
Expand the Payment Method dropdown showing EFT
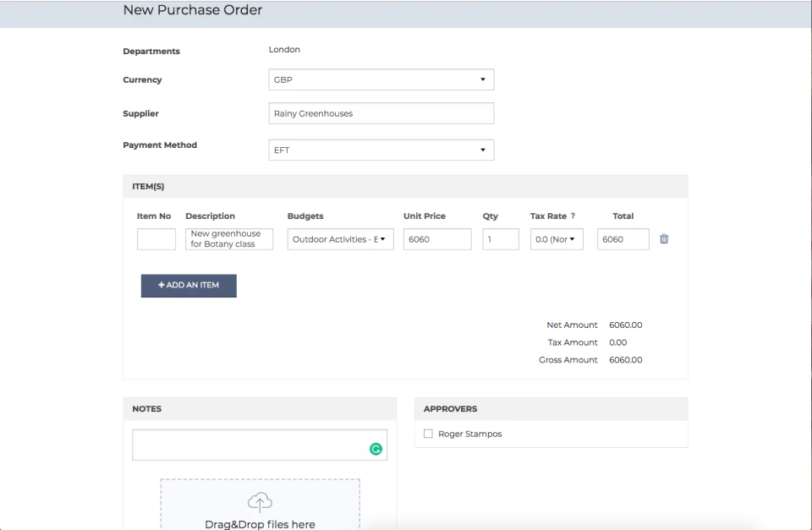(x=381, y=150)
